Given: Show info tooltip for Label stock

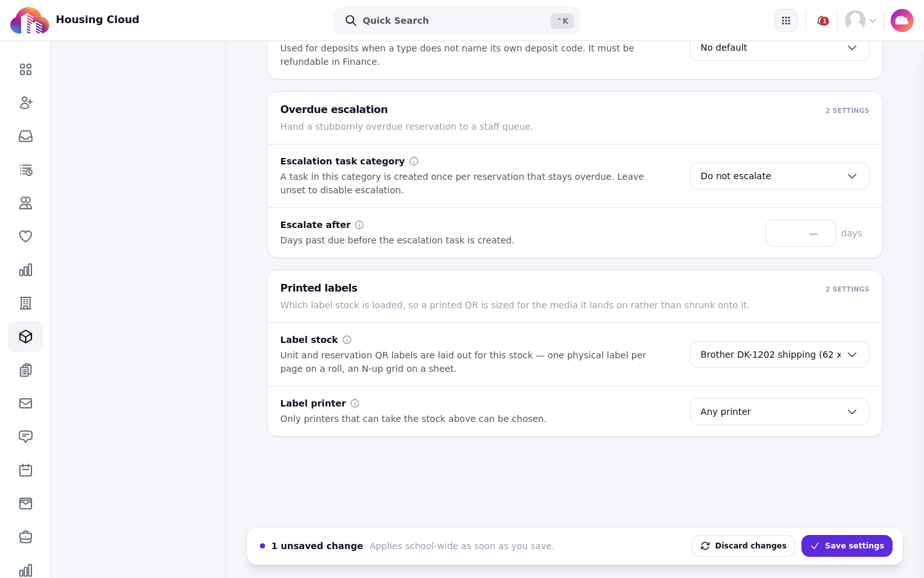Looking at the screenshot, I should (347, 340).
